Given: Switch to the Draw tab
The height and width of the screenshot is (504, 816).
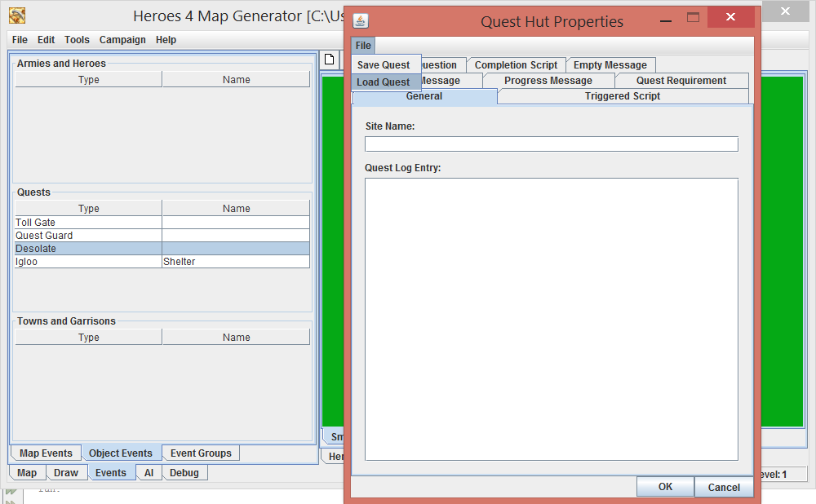Looking at the screenshot, I should [66, 473].
